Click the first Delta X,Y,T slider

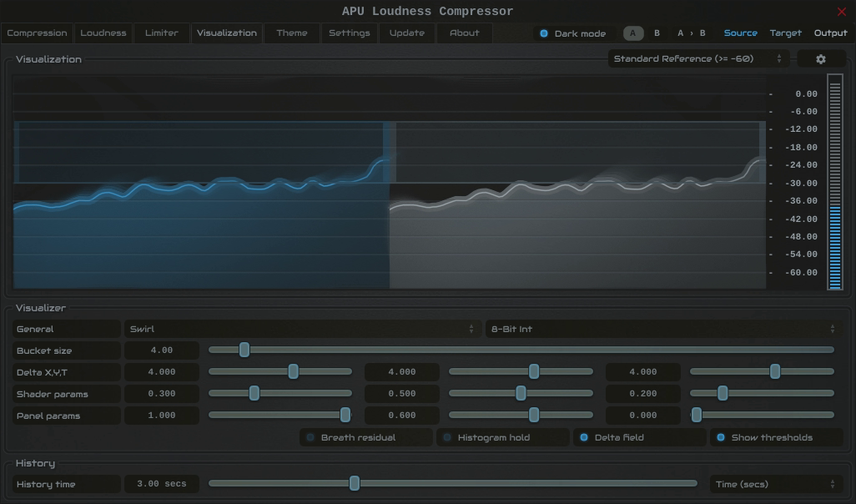(x=280, y=371)
